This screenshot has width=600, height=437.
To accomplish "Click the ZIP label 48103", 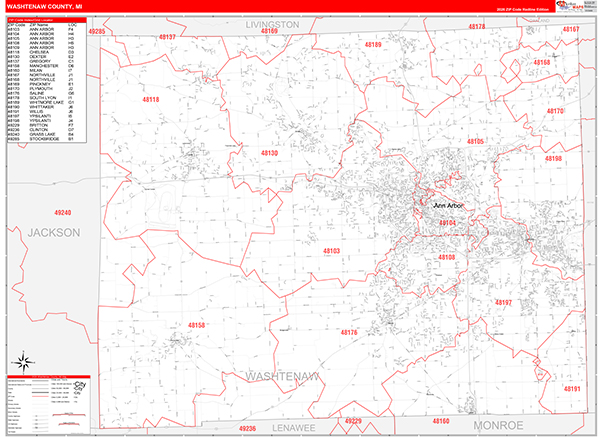I will [x=331, y=251].
